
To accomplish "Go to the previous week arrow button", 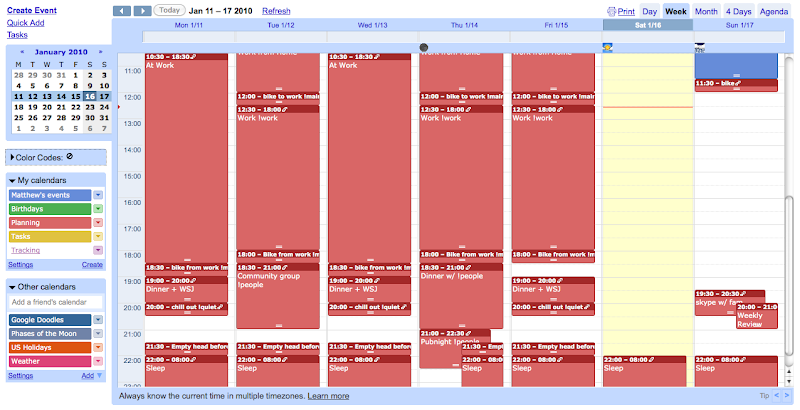I will coord(121,11).
